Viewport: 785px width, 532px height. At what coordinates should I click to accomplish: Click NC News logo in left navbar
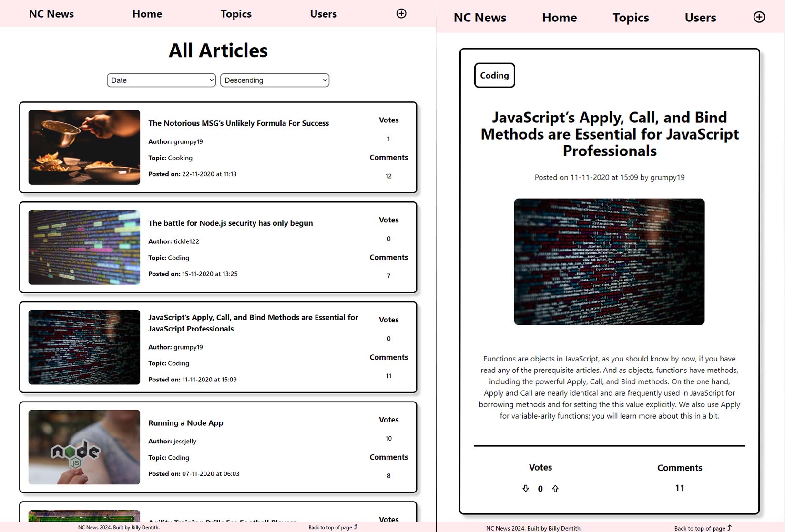[51, 14]
